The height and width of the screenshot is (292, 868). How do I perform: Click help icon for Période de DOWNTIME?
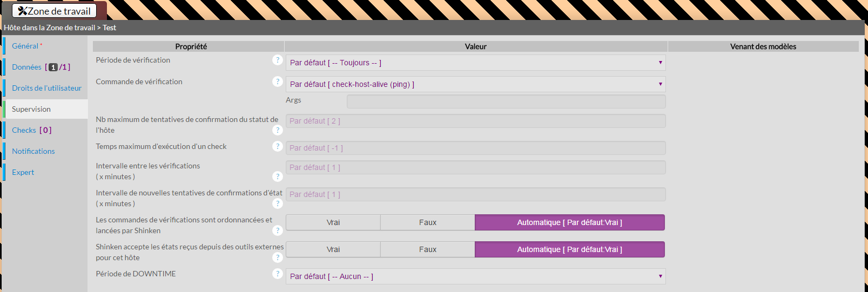pos(278,274)
